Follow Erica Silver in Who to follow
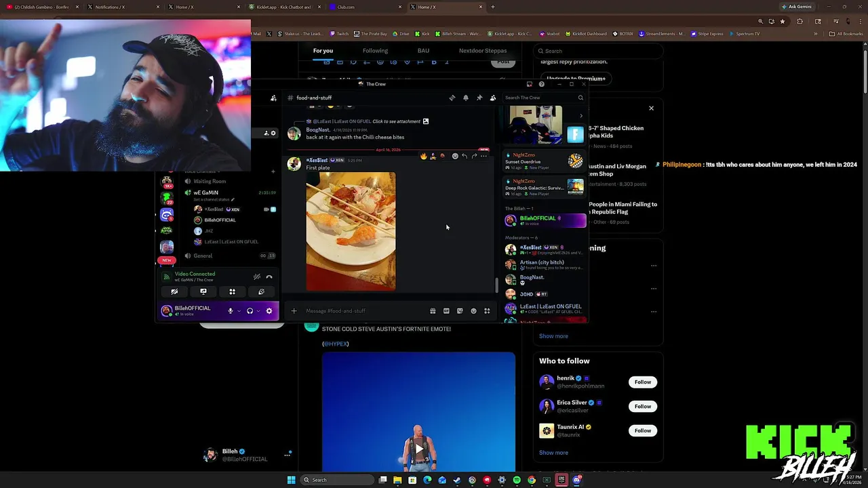The image size is (868, 488). click(x=642, y=407)
